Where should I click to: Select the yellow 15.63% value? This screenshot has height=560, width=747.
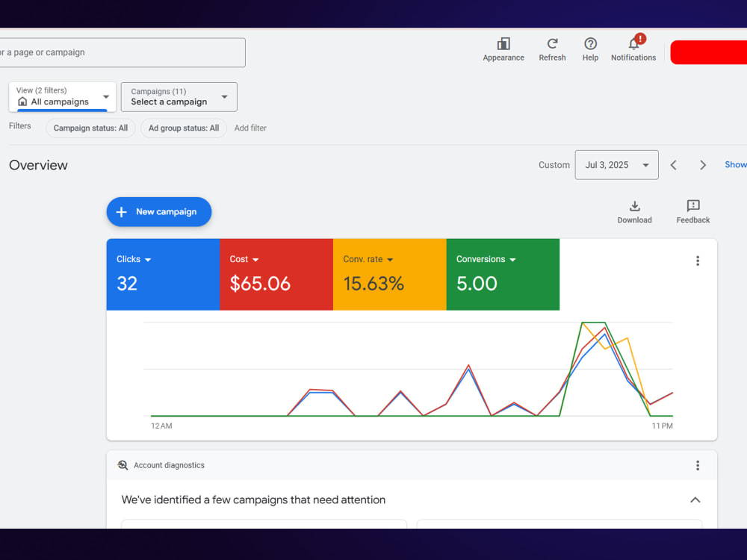click(x=373, y=284)
